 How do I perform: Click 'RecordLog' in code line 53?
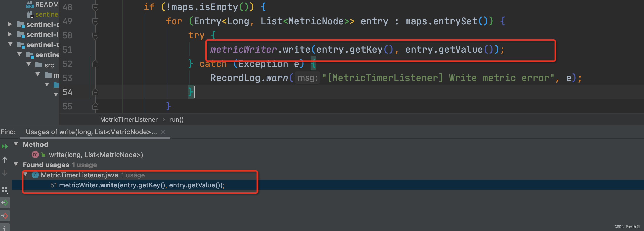[235, 78]
